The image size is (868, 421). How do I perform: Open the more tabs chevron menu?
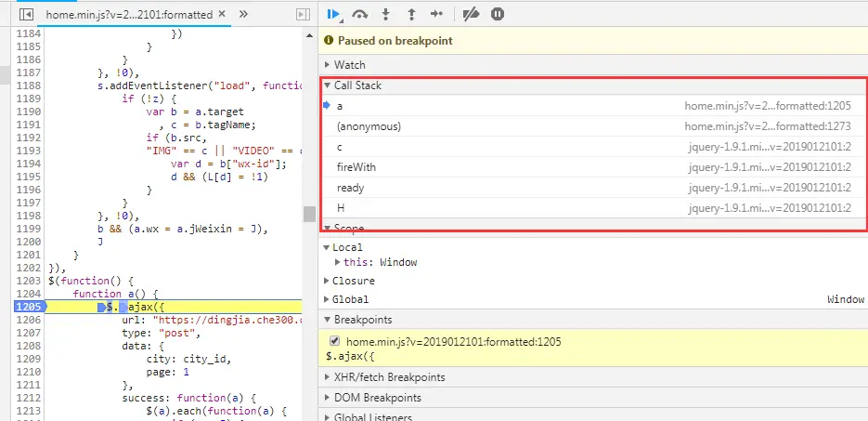coord(243,14)
